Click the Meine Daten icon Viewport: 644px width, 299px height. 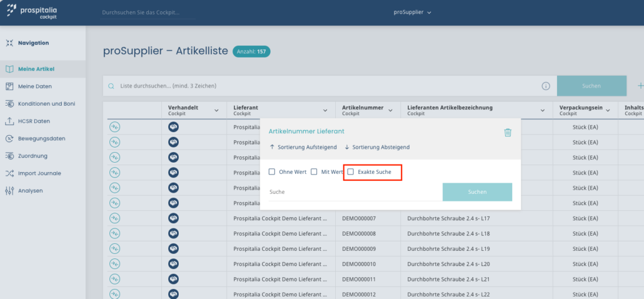coord(10,86)
